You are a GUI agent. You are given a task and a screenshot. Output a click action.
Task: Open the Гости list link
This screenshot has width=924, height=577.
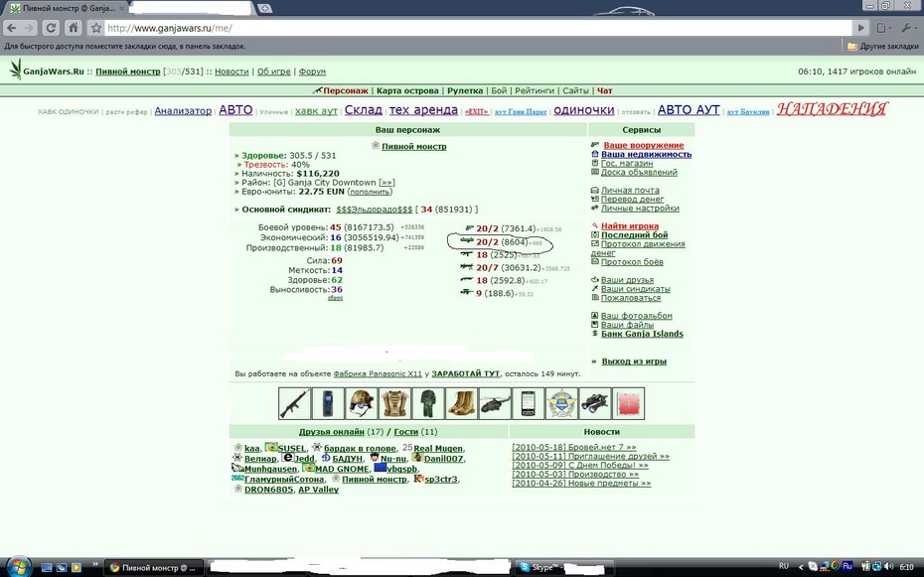[x=406, y=432]
